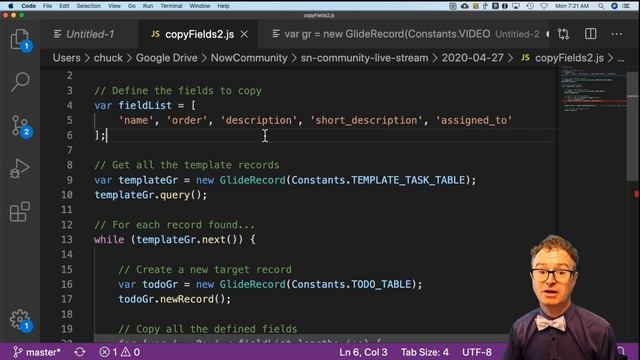Click line number 9 in the gutter
This screenshot has height=360, width=640.
point(69,180)
